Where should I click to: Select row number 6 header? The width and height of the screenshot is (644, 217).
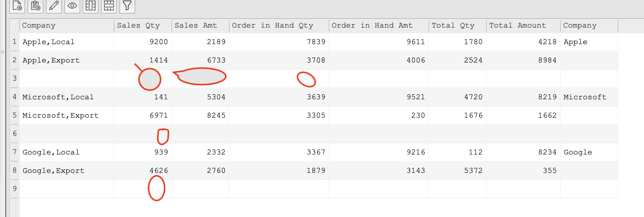14,134
